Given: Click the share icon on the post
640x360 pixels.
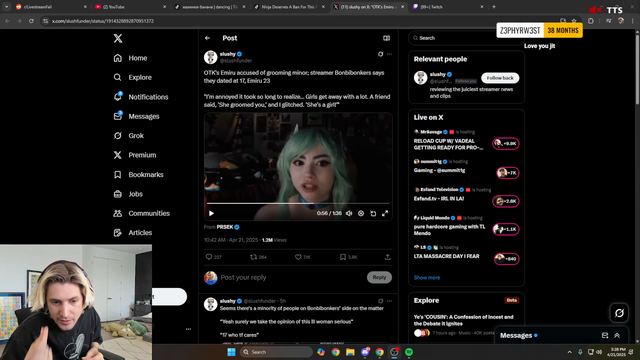Looking at the screenshot, I should point(387,257).
